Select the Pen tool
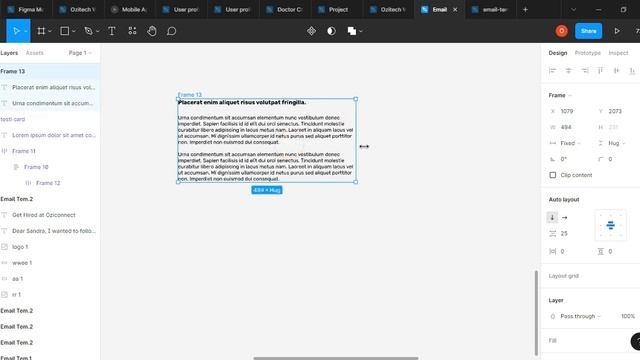 (x=88, y=31)
